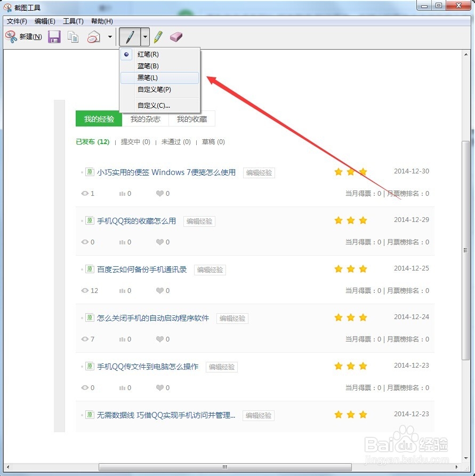
Task: Open the 文件(F) menu
Action: tap(17, 21)
